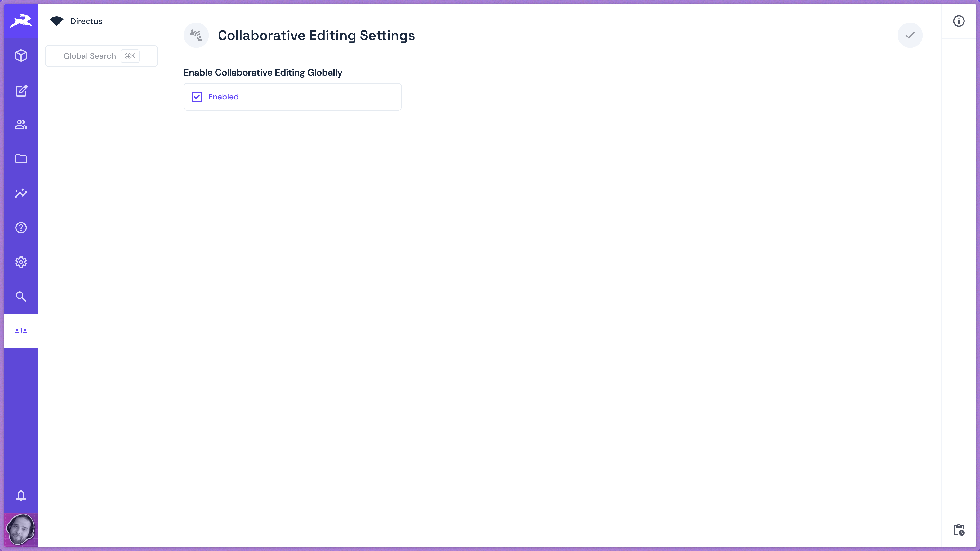
Task: Click inside the Global Search field
Action: point(89,56)
